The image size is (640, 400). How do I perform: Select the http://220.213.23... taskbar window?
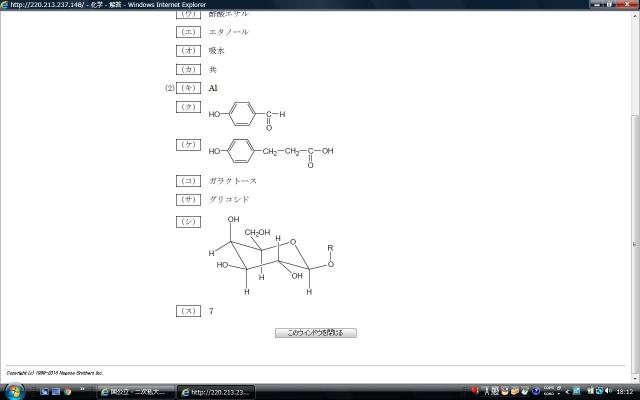(216, 392)
